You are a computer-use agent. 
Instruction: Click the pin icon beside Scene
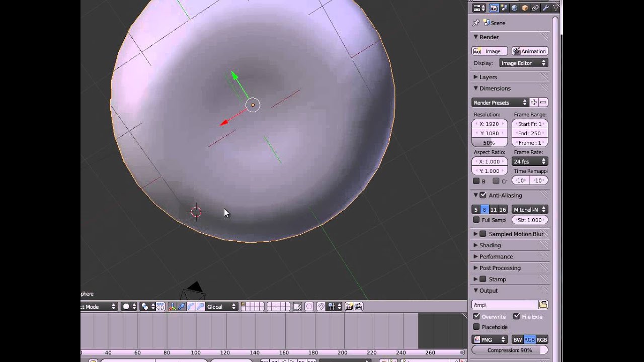click(476, 23)
